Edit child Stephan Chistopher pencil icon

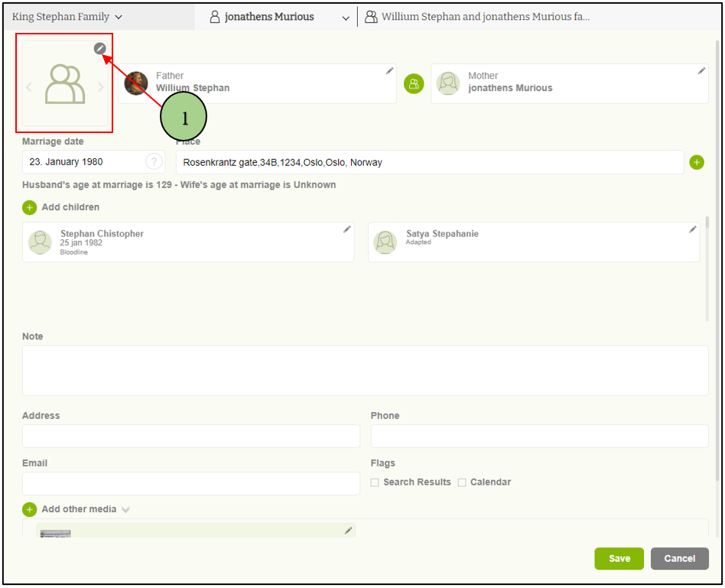pyautogui.click(x=347, y=229)
